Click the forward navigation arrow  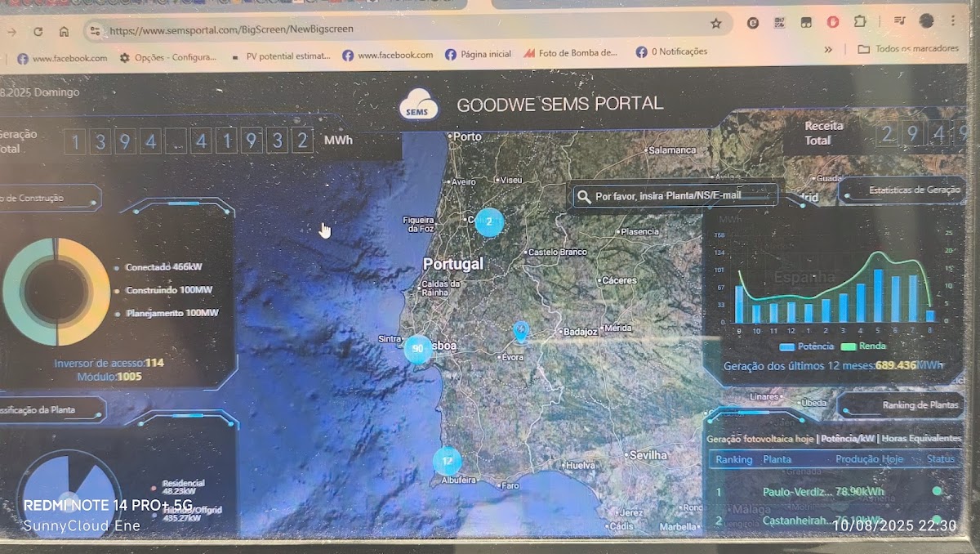(11, 31)
